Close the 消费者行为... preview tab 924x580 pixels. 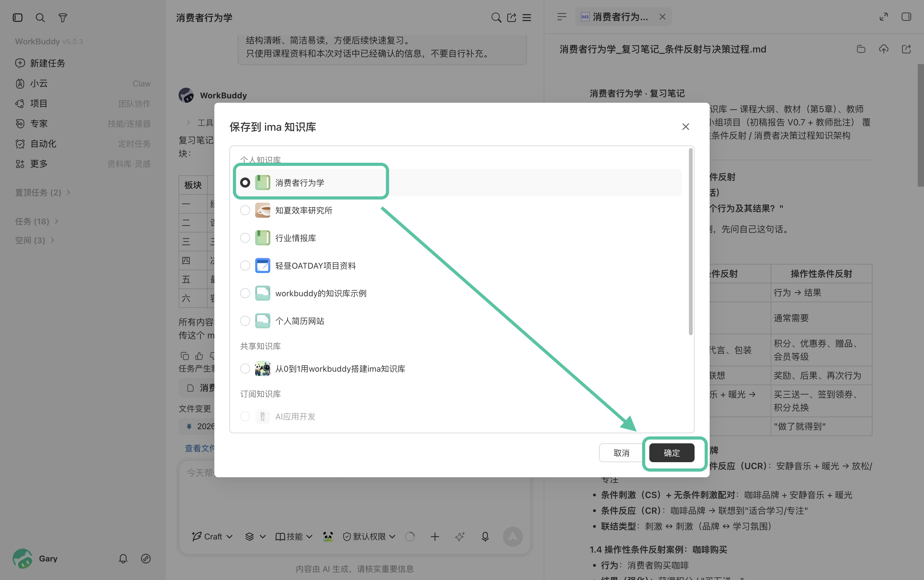[x=662, y=16]
